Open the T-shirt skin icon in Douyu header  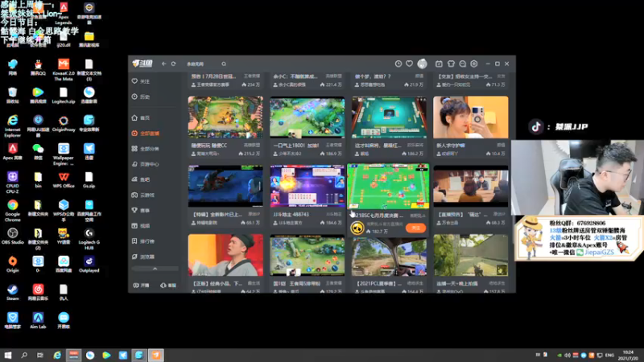(451, 64)
